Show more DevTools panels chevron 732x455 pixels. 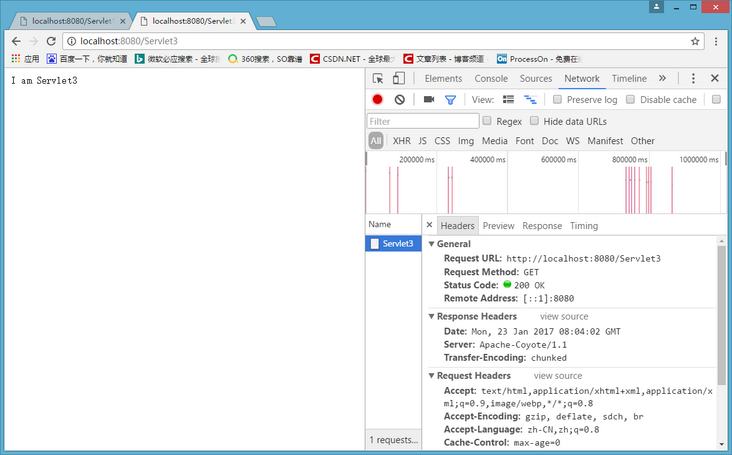click(x=662, y=78)
